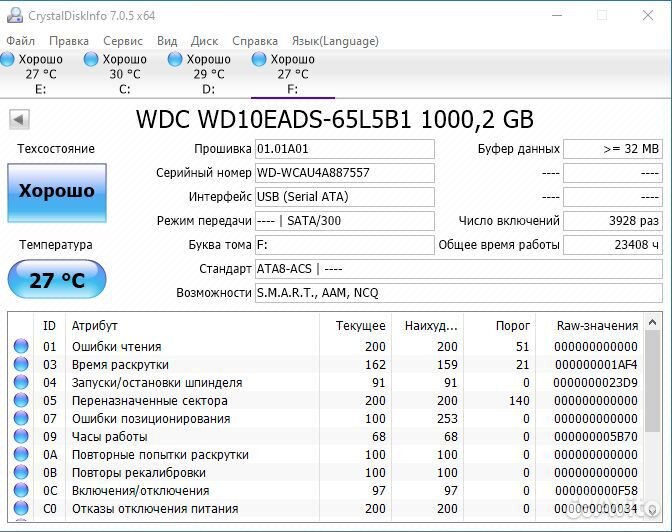
Task: Click the Хорошо health status button
Action: coord(57,192)
